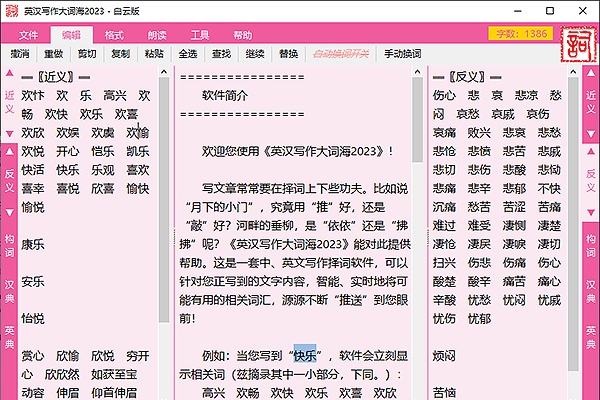Click the 查找 find button
The width and height of the screenshot is (600, 400).
tap(222, 54)
